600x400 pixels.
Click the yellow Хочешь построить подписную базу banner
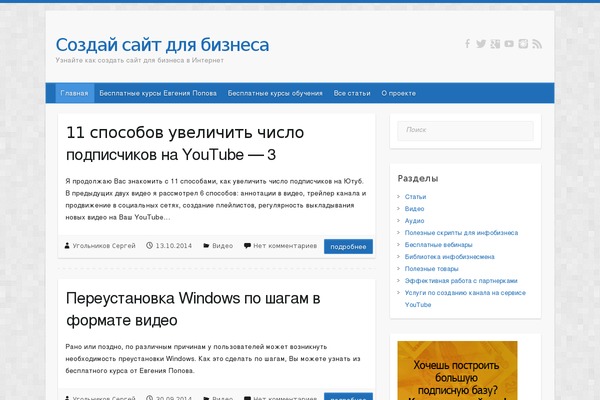click(x=457, y=371)
